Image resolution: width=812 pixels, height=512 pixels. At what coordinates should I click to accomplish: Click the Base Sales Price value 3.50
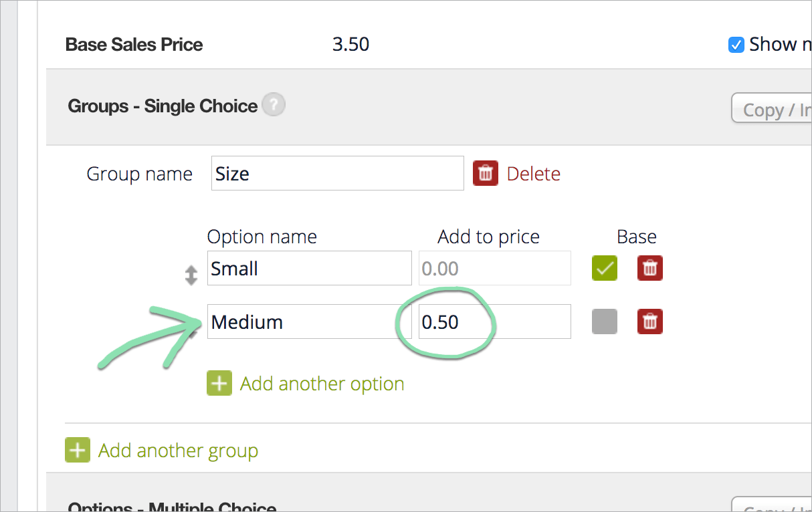tap(351, 45)
